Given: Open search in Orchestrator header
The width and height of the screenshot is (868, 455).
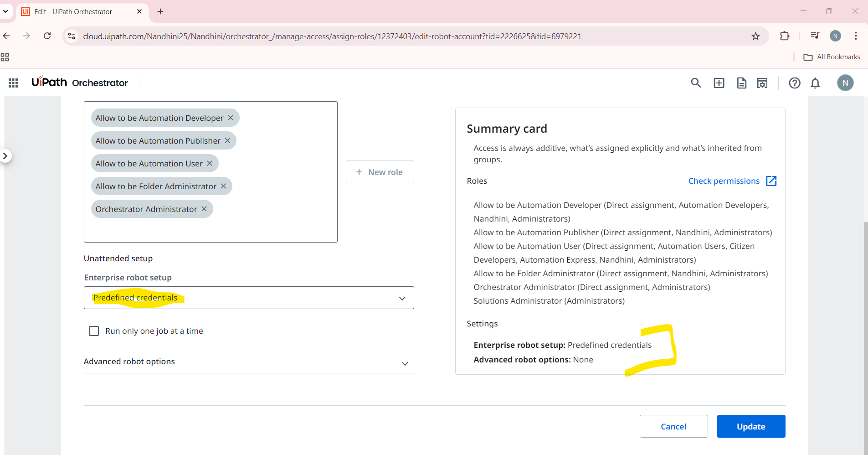Looking at the screenshot, I should point(696,83).
